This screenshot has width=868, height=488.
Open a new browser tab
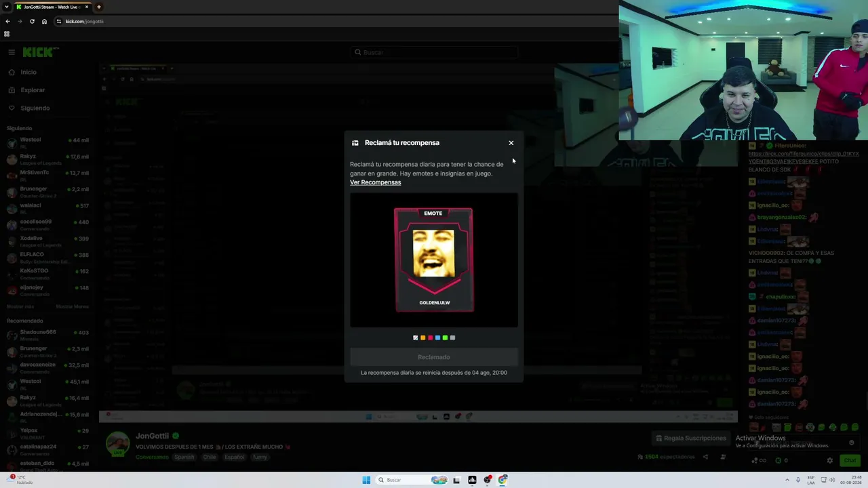point(99,7)
